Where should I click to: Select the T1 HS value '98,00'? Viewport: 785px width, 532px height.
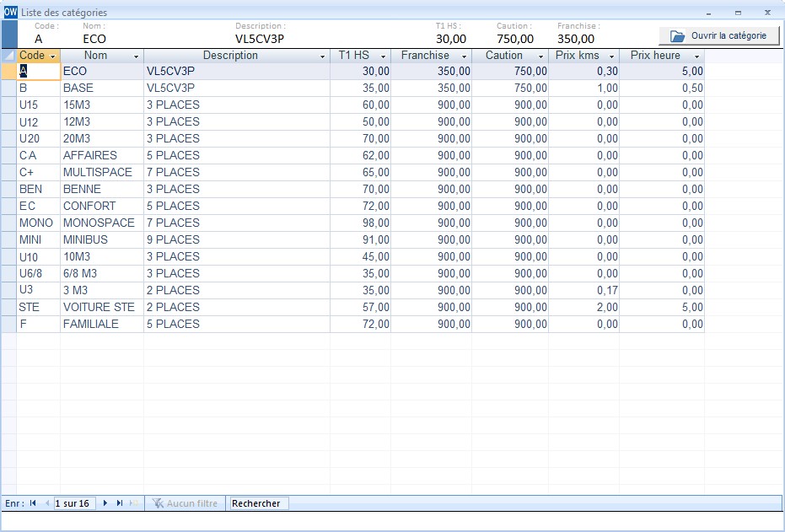361,223
